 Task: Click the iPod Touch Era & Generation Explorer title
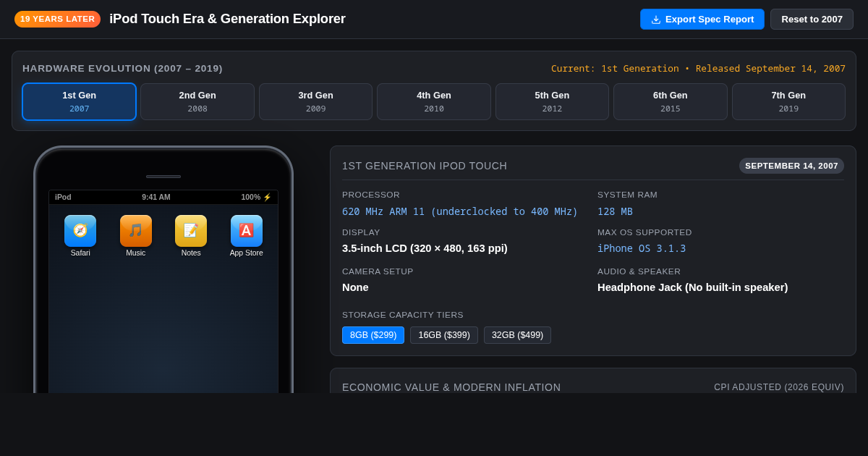coord(227,19)
